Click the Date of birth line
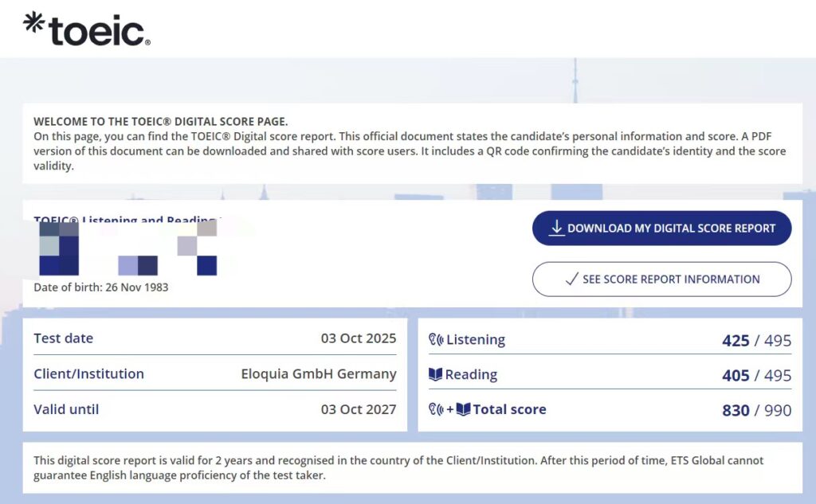 [100, 287]
